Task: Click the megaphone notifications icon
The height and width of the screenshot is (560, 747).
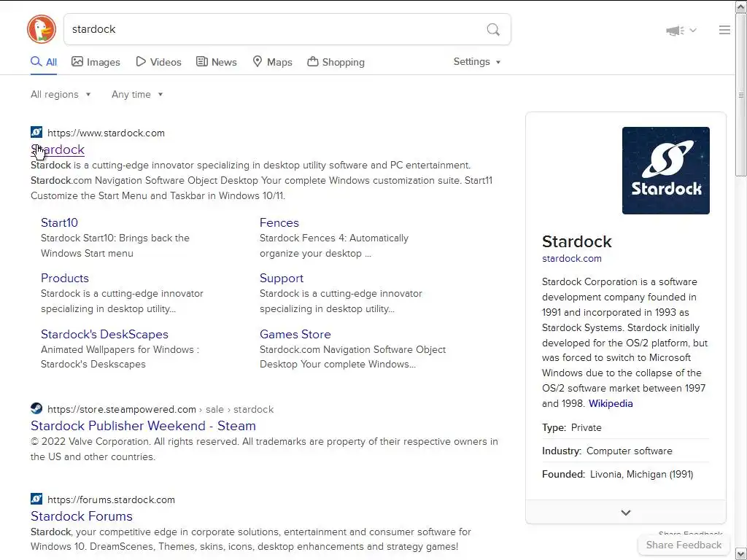Action: pyautogui.click(x=675, y=31)
